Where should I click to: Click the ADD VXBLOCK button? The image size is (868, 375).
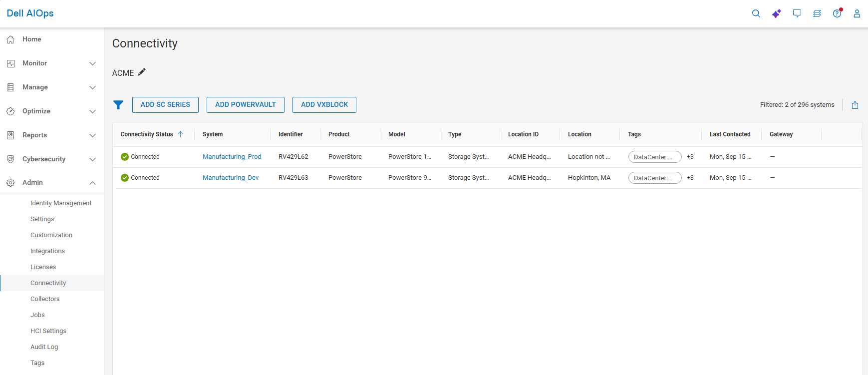click(324, 105)
